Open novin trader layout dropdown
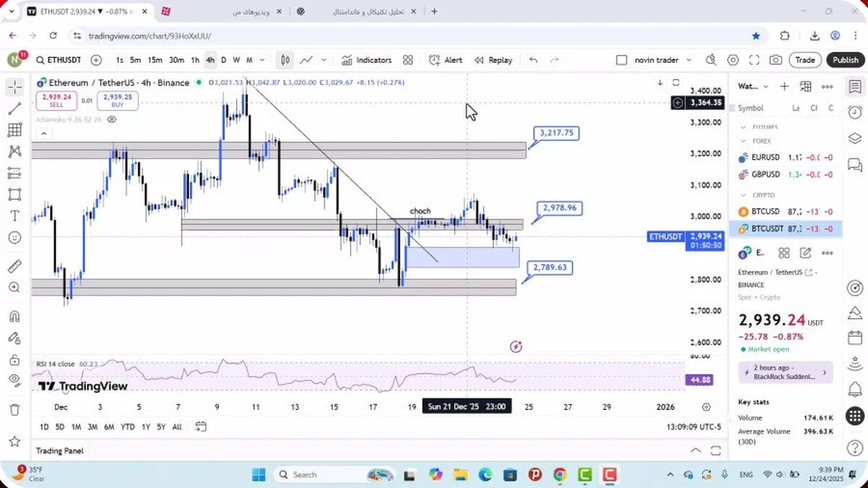The width and height of the screenshot is (868, 488). [x=689, y=60]
